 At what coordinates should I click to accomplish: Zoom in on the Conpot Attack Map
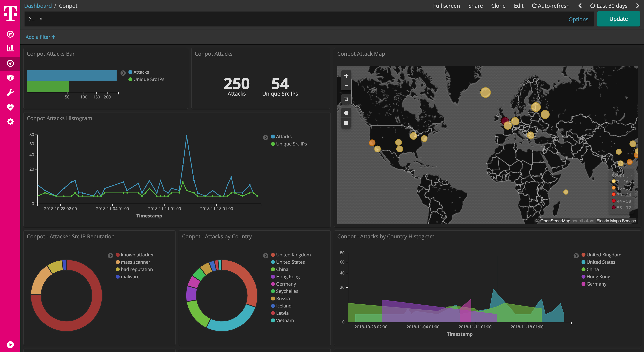point(346,75)
